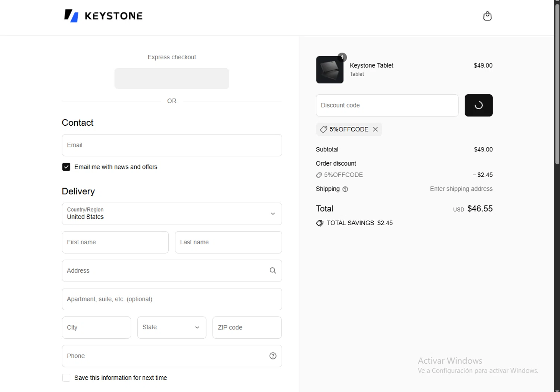Screen dimensions: 560x392
Task: Click the Keystone Tablet product name
Action: [371, 65]
